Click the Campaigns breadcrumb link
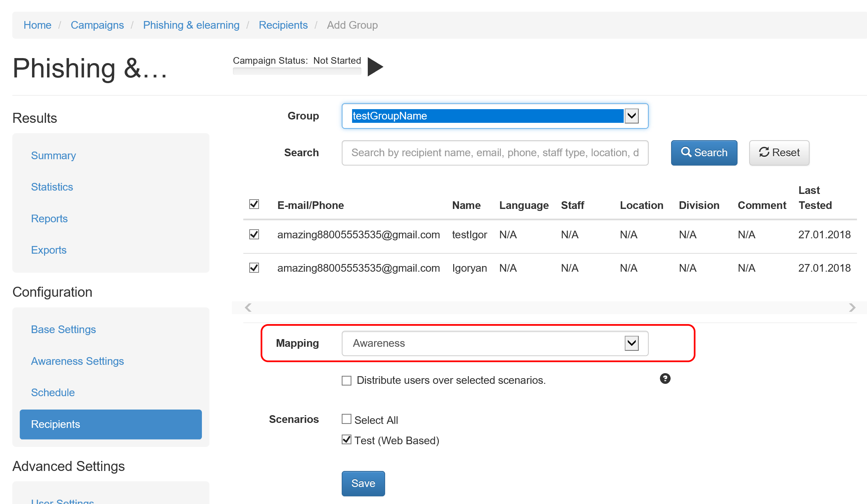 [x=97, y=25]
